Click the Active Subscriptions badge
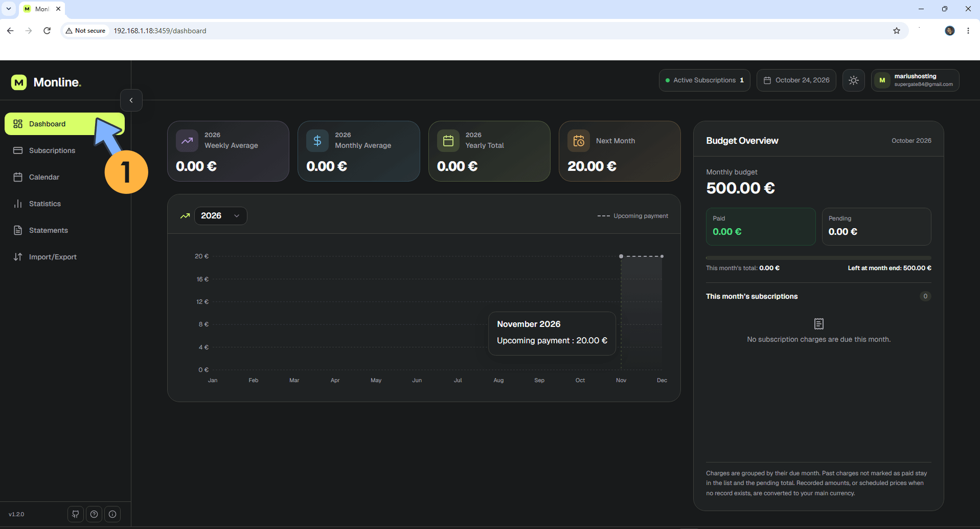Viewport: 980px width, 529px height. pyautogui.click(x=704, y=80)
